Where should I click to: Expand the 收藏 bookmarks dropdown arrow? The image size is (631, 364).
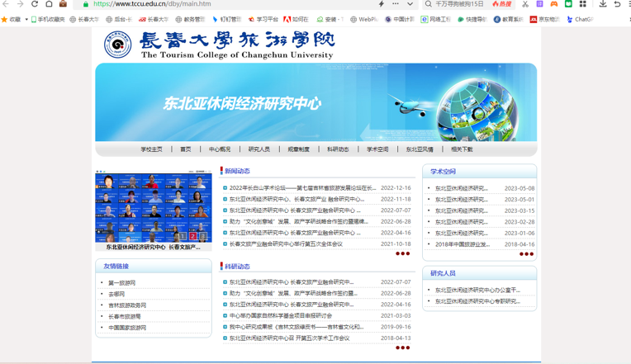26,19
